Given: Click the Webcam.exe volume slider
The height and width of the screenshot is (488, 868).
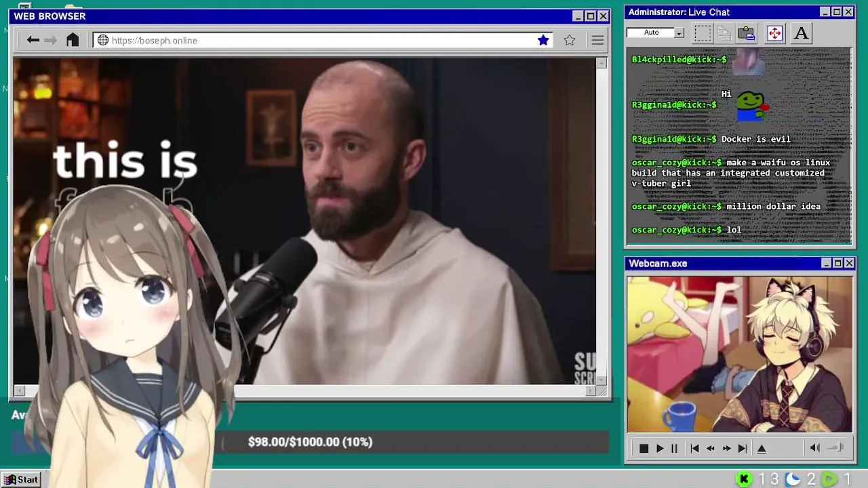Looking at the screenshot, I should tap(836, 447).
